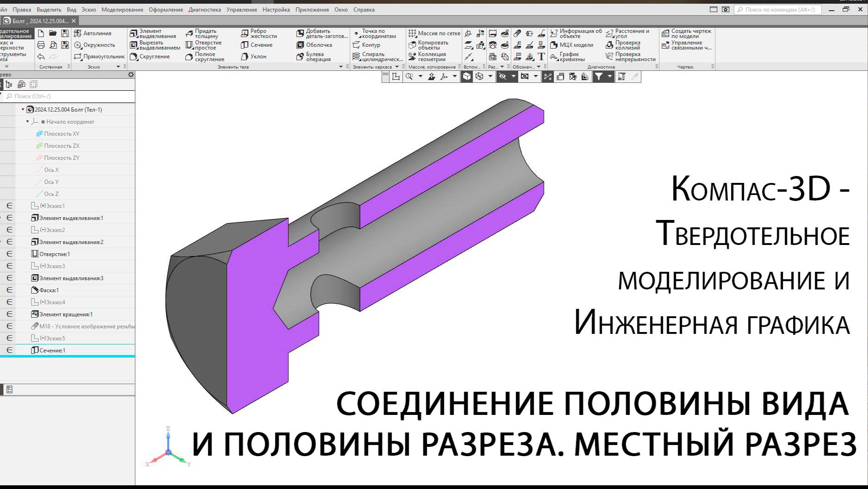
Task: Insert text with the T annotation tool
Action: click(x=541, y=56)
